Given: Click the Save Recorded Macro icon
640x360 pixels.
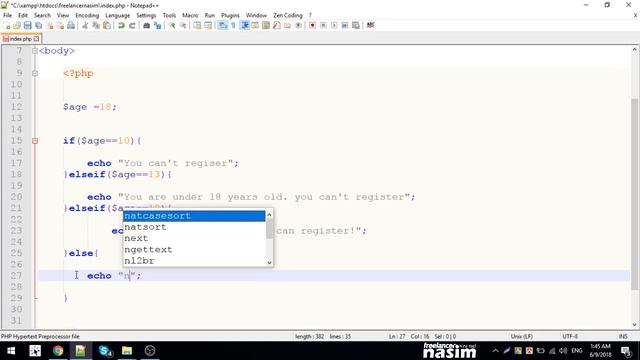Looking at the screenshot, I should point(356,25).
